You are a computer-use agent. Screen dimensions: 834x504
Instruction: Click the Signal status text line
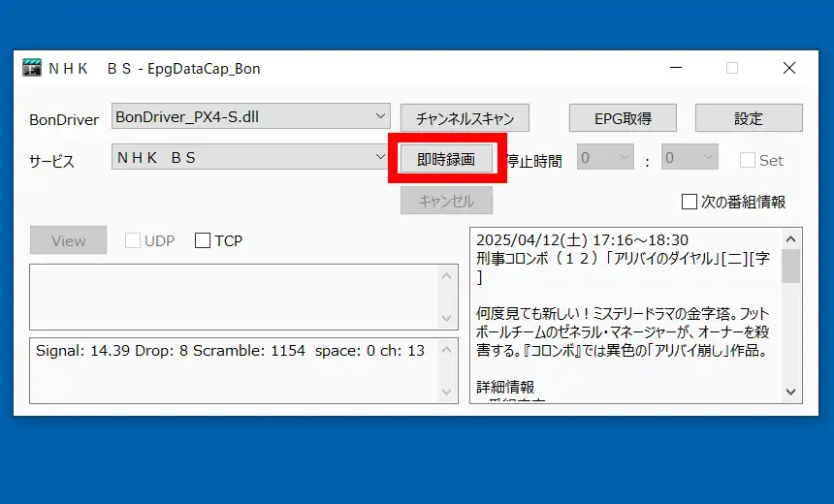pos(230,351)
